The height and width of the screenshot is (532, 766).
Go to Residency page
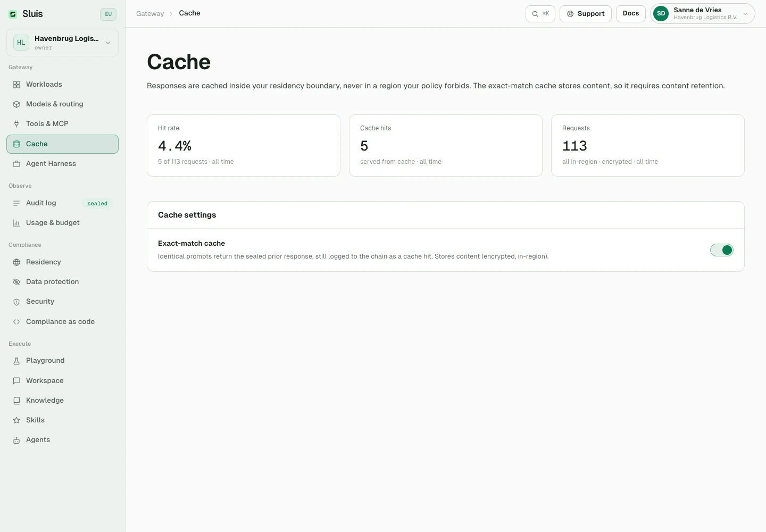[x=62, y=262]
